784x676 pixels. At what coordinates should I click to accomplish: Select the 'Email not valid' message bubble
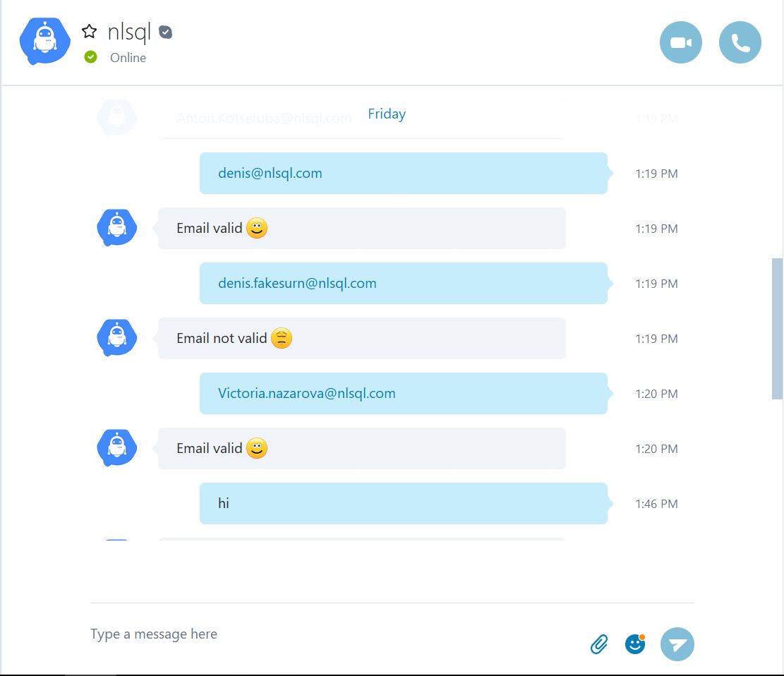(361, 339)
